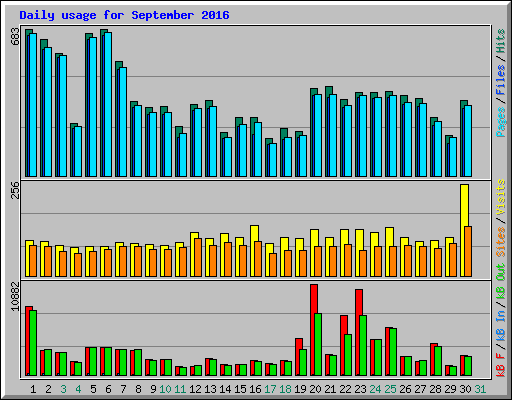Click day label 2 on x-axis
512x400 pixels.
pos(48,389)
